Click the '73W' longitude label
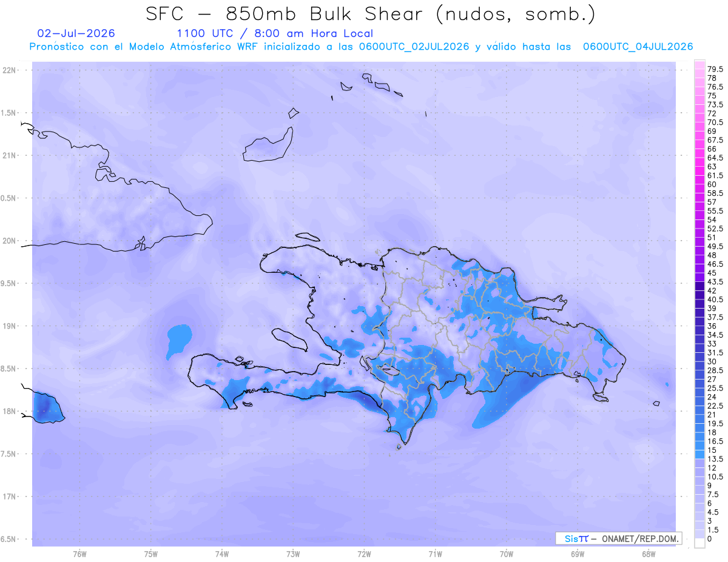The width and height of the screenshot is (728, 562). point(293,554)
